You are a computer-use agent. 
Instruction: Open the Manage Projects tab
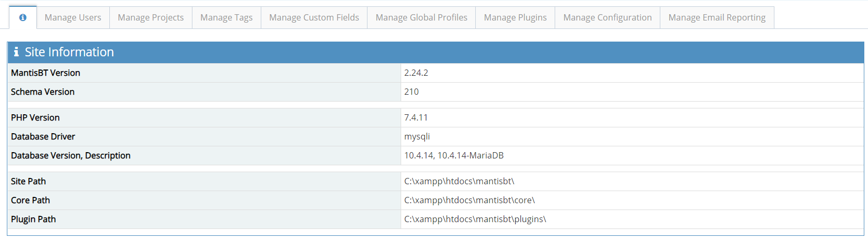pos(150,17)
